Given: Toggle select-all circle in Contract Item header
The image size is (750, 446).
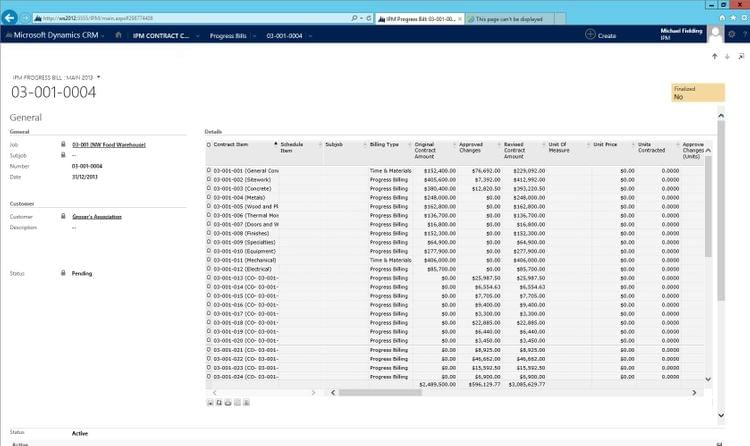Looking at the screenshot, I should [x=209, y=145].
